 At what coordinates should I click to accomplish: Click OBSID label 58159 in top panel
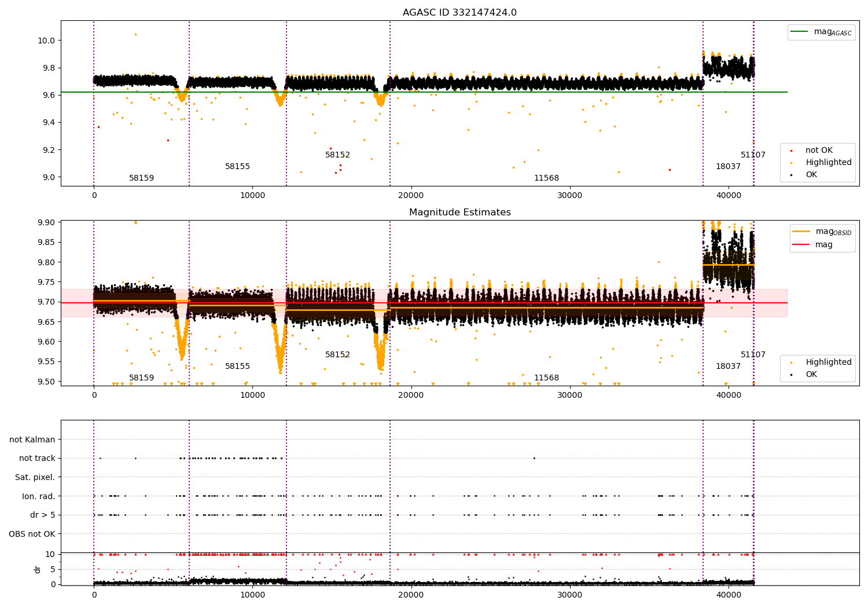[x=142, y=178]
